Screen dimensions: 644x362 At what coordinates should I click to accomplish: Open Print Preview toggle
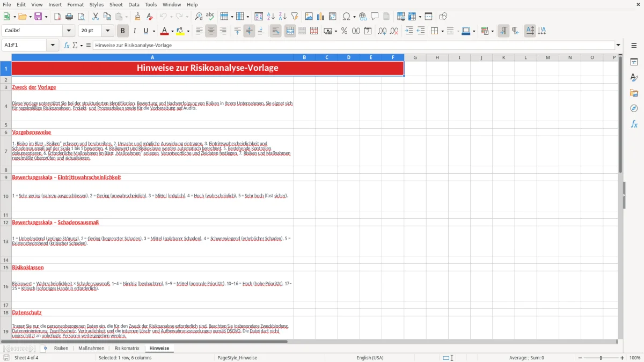(x=81, y=17)
